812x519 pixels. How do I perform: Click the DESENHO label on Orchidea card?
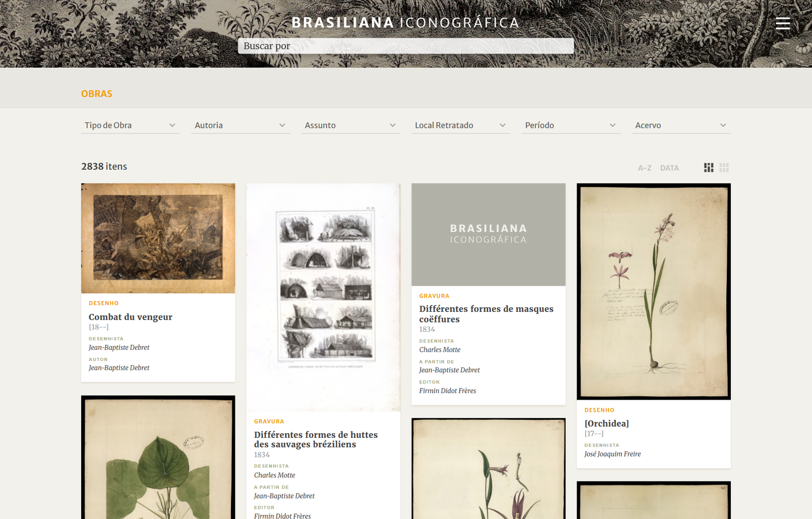pos(599,410)
